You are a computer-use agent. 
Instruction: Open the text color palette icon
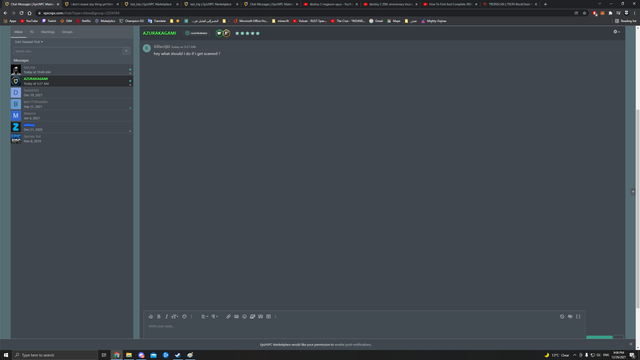184,316
